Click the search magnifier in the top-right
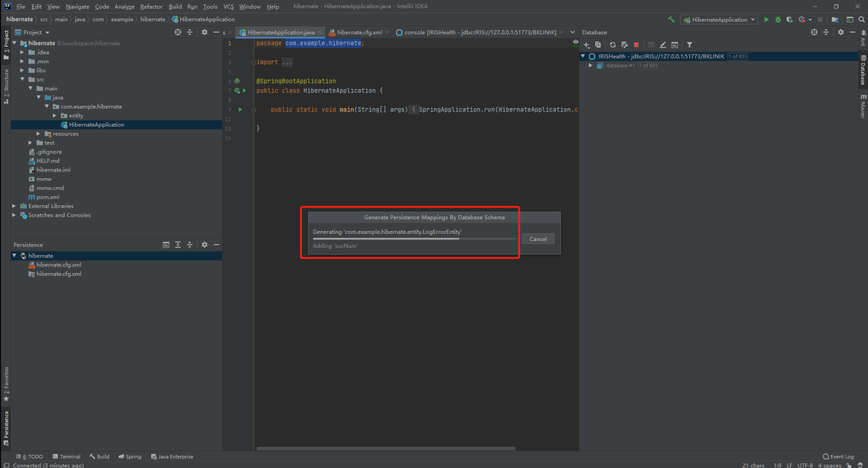The width and height of the screenshot is (868, 468). click(x=861, y=20)
